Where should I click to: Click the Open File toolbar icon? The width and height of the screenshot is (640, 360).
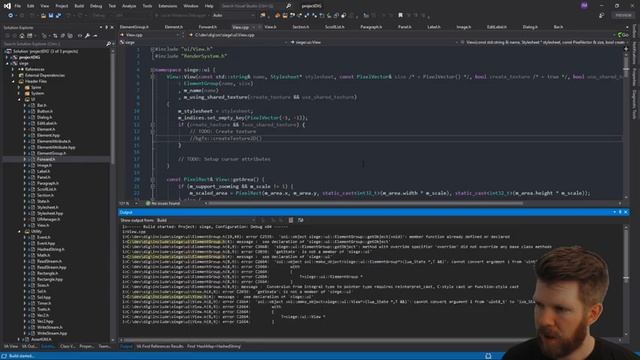(x=43, y=16)
